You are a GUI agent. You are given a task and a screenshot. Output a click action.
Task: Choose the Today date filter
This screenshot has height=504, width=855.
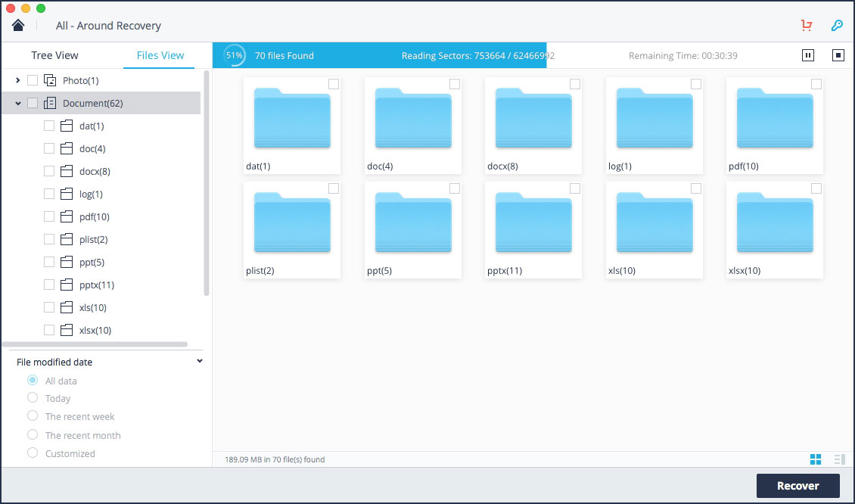coord(33,397)
